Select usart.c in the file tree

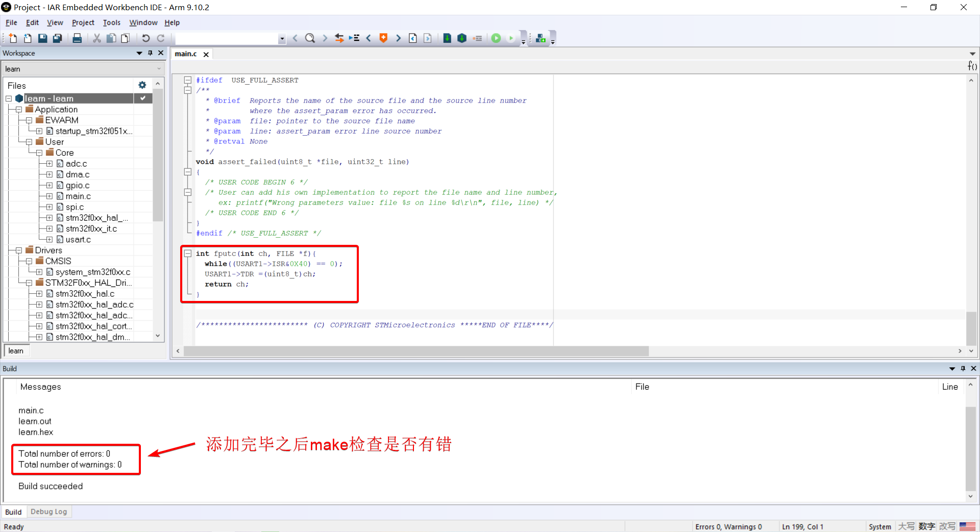(x=78, y=240)
